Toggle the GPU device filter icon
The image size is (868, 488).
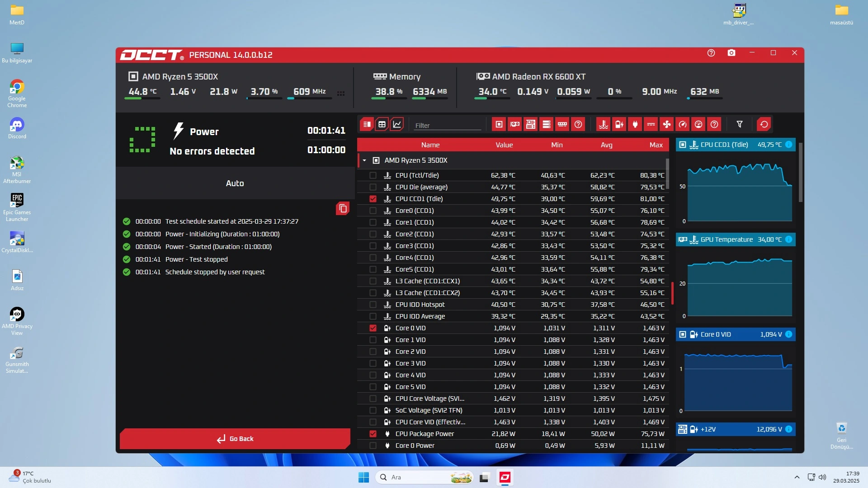point(515,124)
